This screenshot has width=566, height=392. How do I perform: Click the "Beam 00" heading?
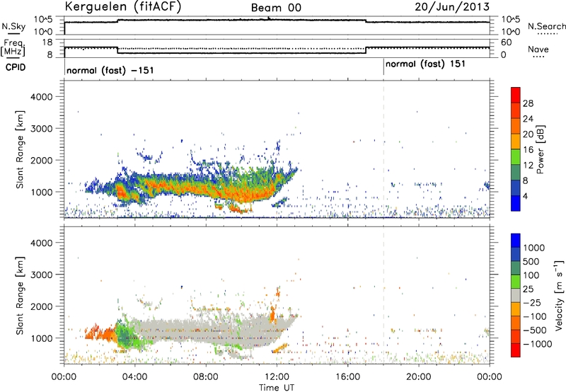pyautogui.click(x=276, y=8)
